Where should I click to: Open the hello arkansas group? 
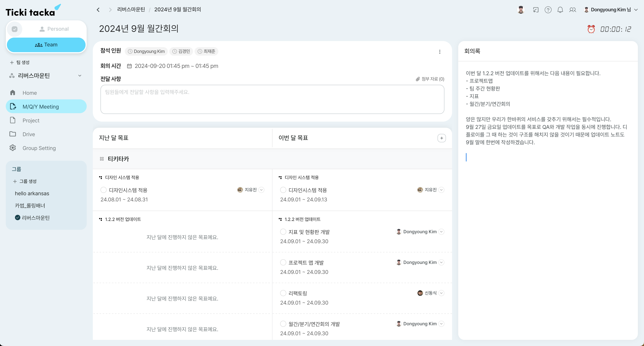(32, 194)
